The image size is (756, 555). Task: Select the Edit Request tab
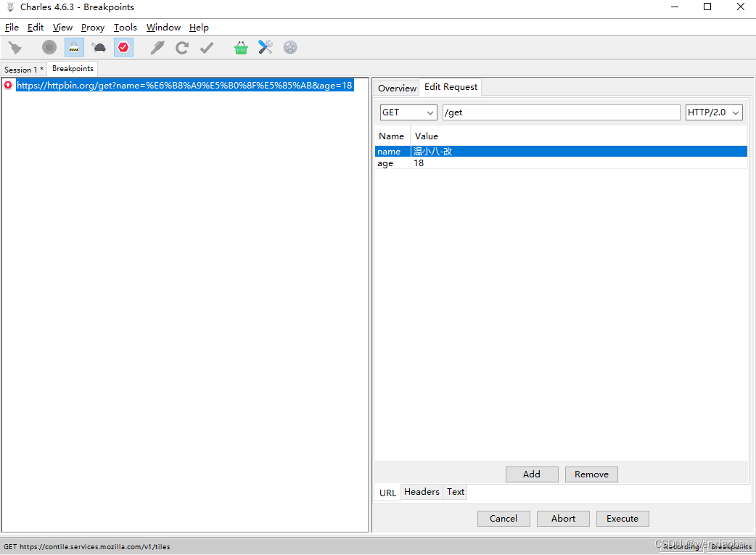(x=451, y=87)
